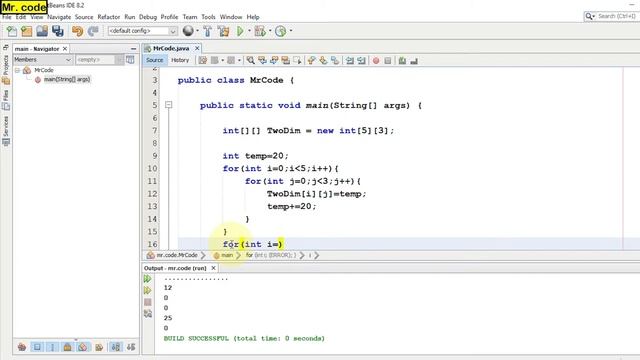Toggle Show Static Members filter in Navigator
640x360 pixels.
(52, 347)
